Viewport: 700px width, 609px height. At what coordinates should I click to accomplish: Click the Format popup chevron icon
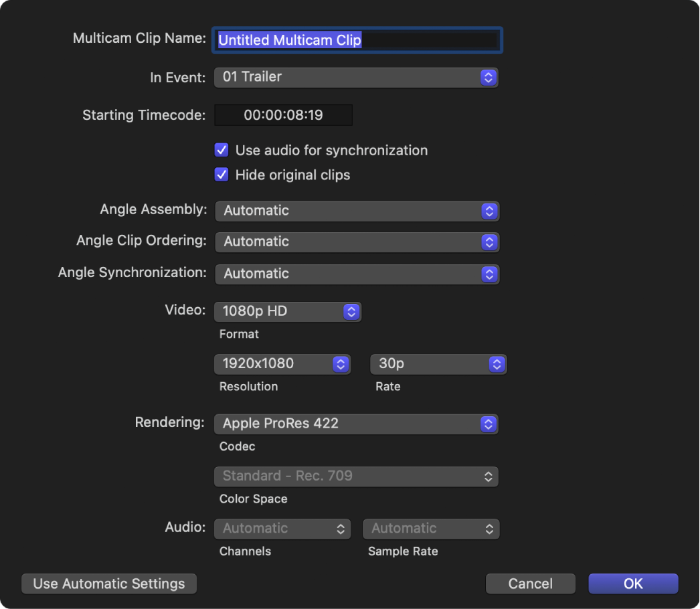[x=351, y=311]
